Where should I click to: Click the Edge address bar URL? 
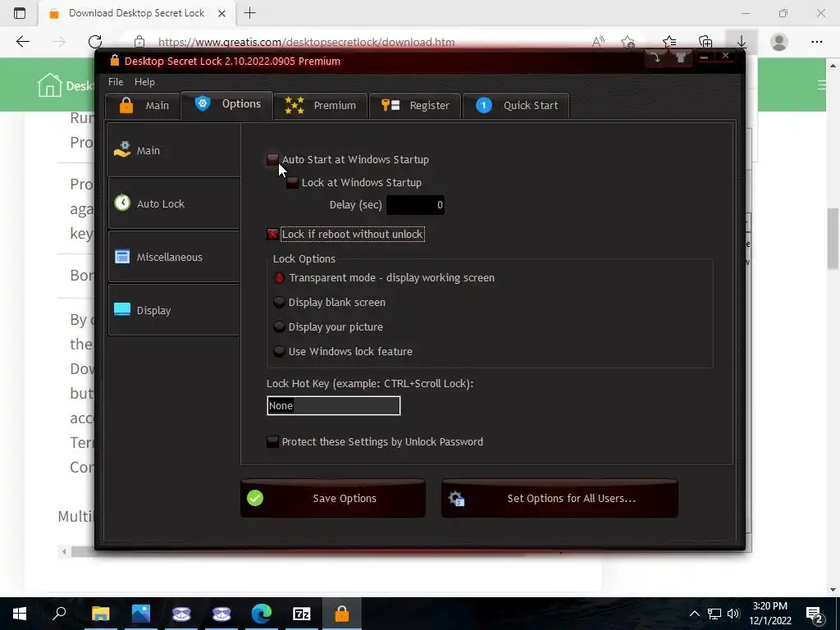click(x=307, y=42)
